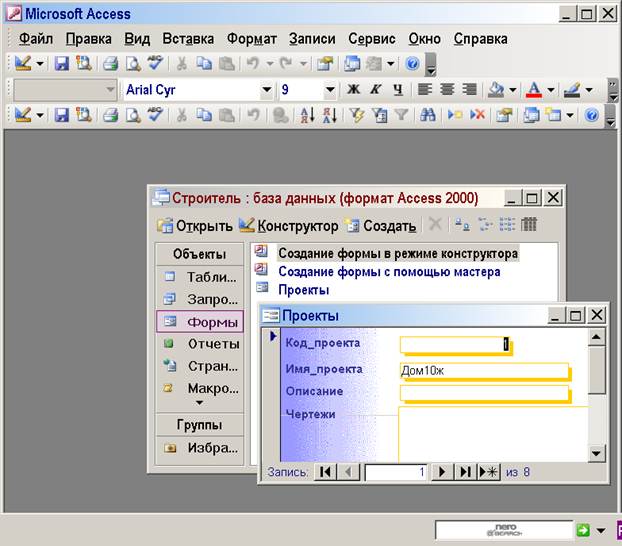The image size is (622, 546).
Task: Open Правка menu
Action: (88, 38)
